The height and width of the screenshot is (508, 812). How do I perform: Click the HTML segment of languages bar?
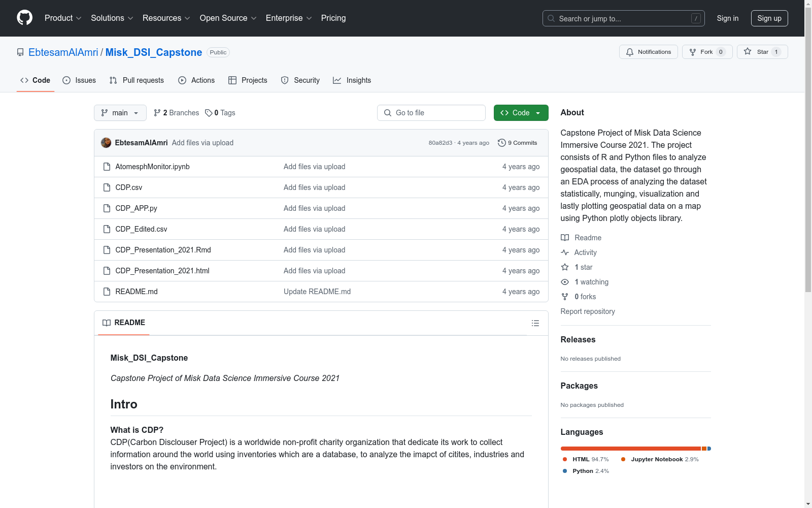pyautogui.click(x=631, y=449)
